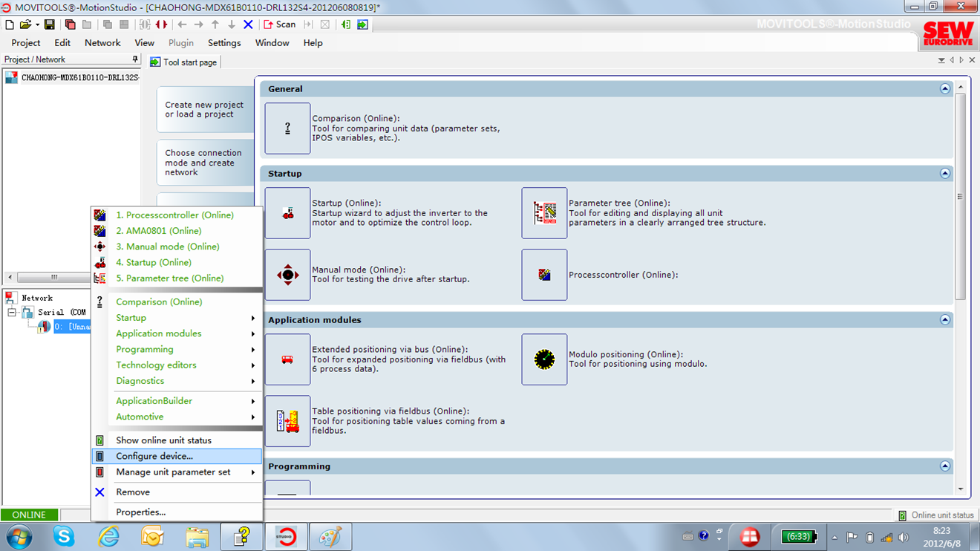The image size is (980, 551).
Task: Click the Save project toolbar icon
Action: (49, 25)
